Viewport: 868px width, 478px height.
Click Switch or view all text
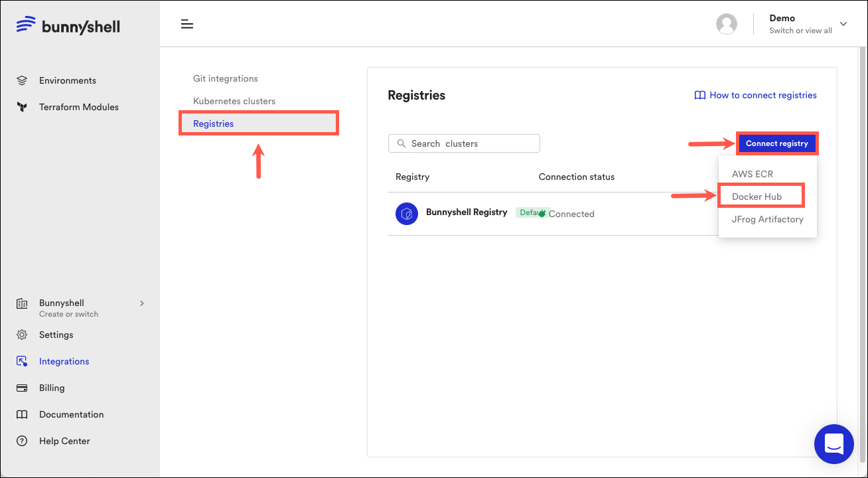(x=800, y=31)
